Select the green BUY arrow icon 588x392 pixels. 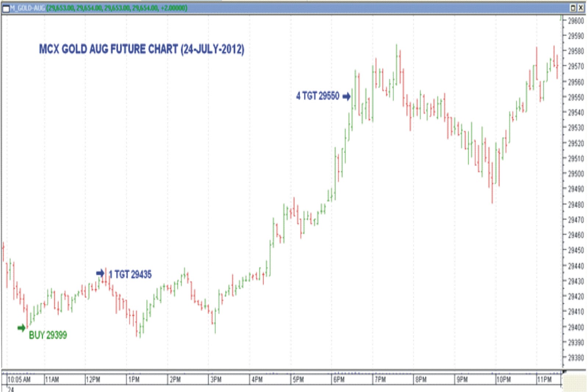click(21, 327)
